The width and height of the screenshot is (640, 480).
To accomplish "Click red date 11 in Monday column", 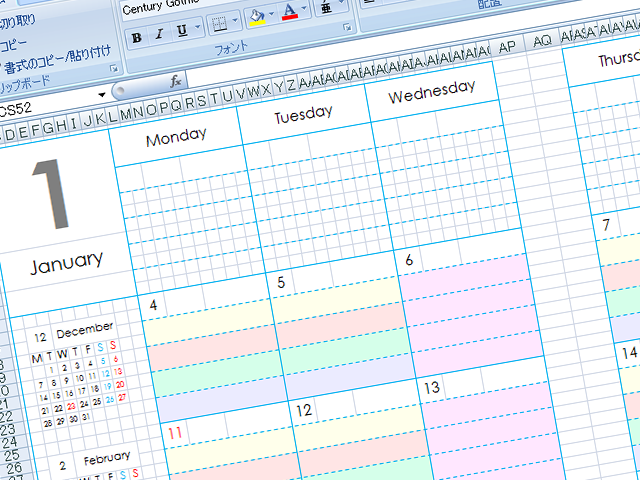I will click(174, 433).
